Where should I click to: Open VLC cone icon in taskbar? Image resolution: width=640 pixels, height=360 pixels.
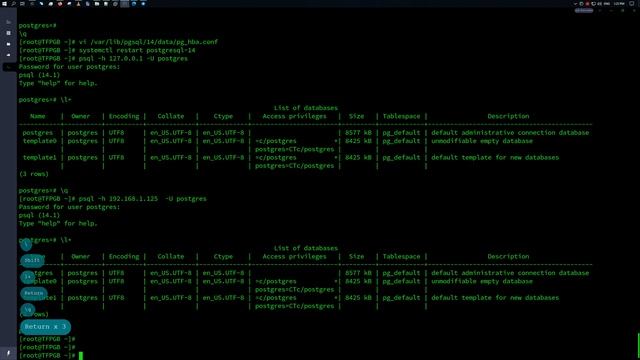pos(78,4)
